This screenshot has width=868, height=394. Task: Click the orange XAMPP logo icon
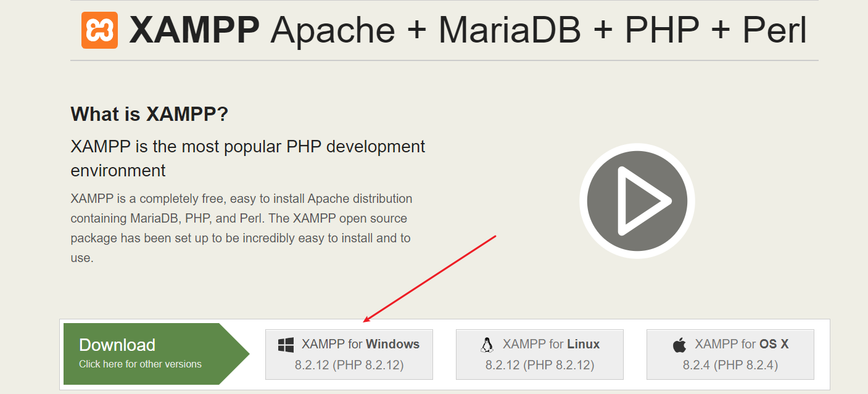tap(99, 30)
